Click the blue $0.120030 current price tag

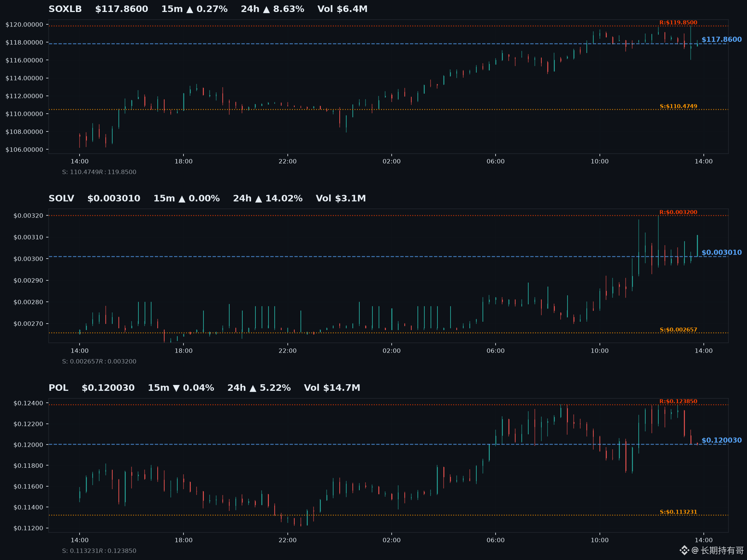click(722, 440)
